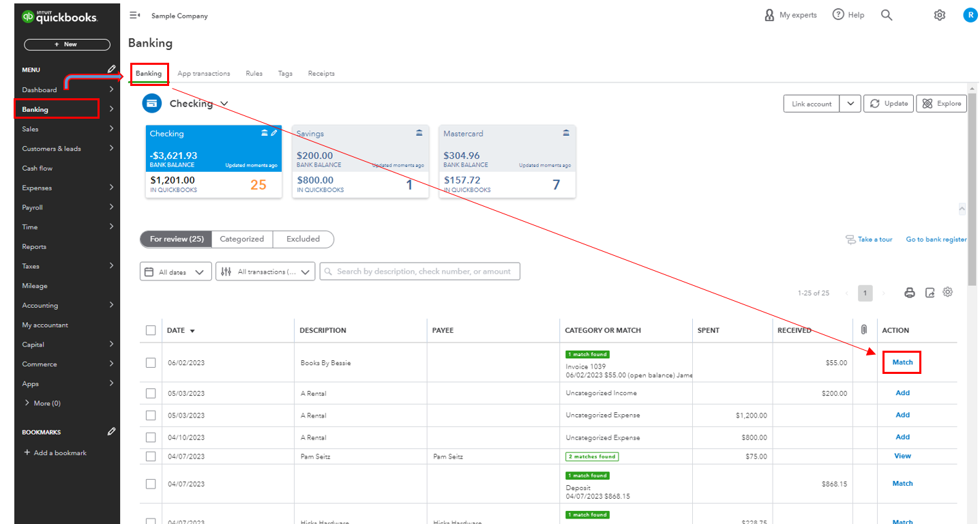The height and width of the screenshot is (524, 980).
Task: Switch to the Tags tab
Action: (285, 73)
